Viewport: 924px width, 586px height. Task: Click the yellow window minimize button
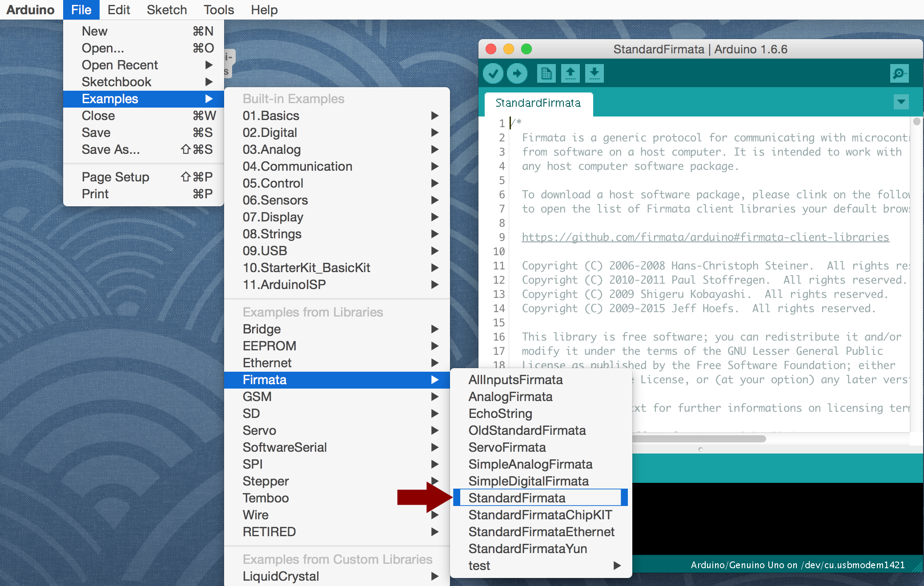[508, 49]
